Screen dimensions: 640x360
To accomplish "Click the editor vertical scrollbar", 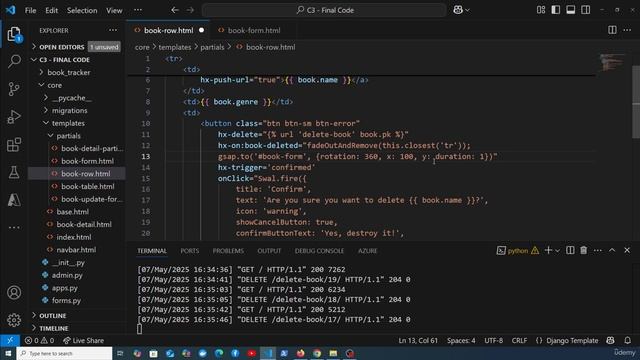I will tap(636, 101).
